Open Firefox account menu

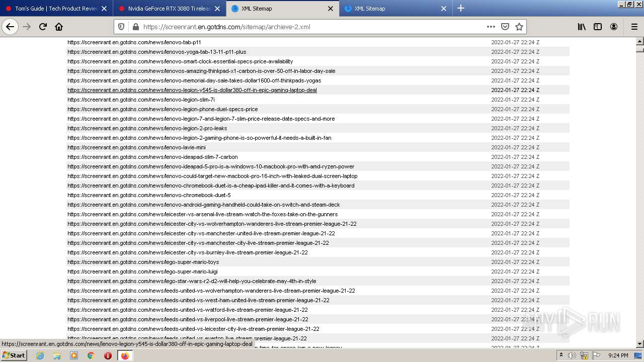point(614,27)
